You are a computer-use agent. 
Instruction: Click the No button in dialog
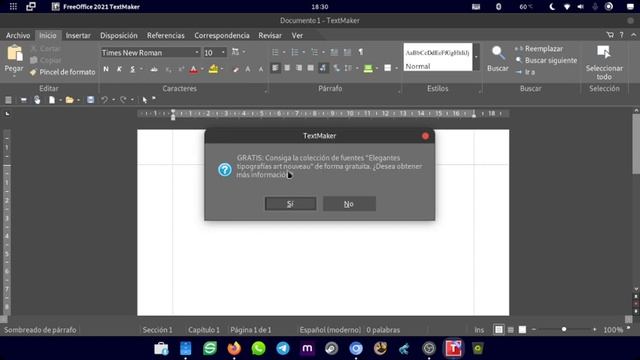349,204
